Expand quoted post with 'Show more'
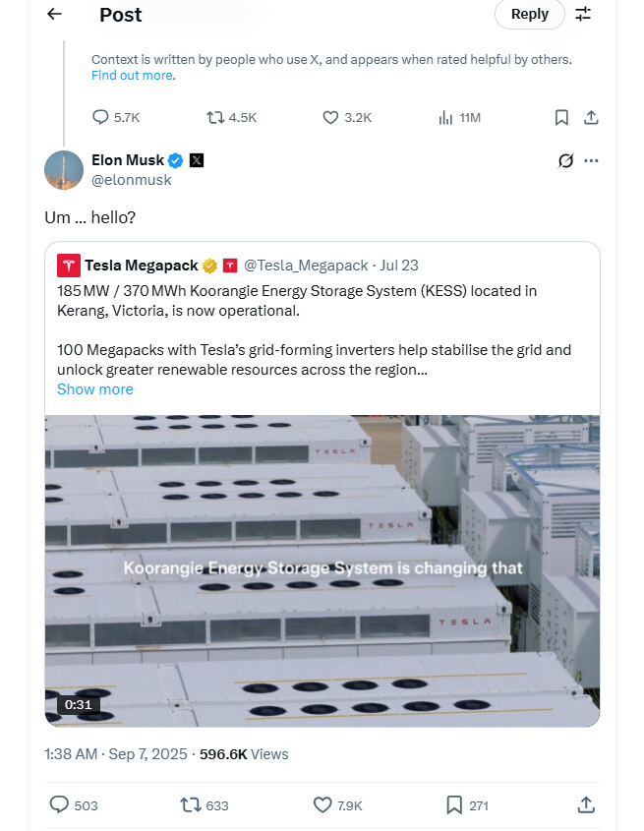 (x=95, y=389)
